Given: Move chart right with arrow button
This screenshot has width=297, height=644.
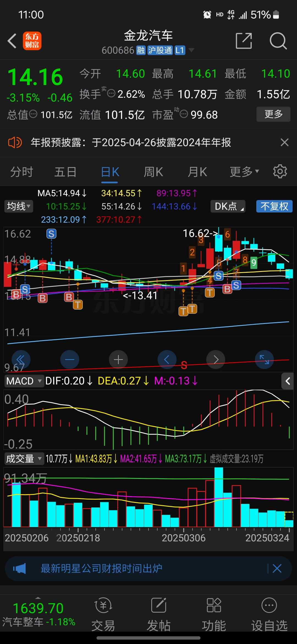Looking at the screenshot, I should pyautogui.click(x=216, y=359).
